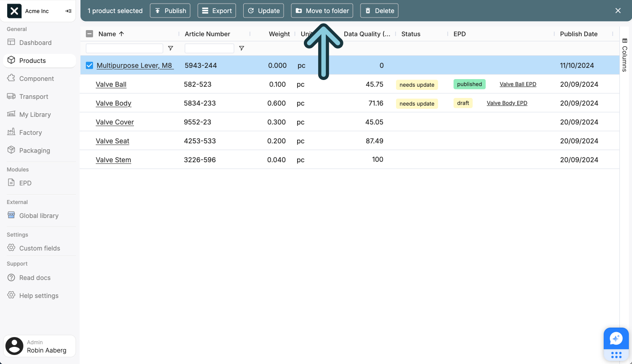Viewport: 632px width, 364px height.
Task: Type in the Name filter field
Action: pos(125,48)
